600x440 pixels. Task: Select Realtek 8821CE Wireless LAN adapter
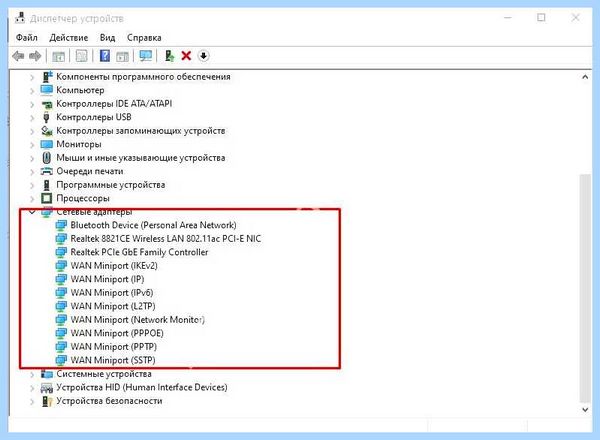(166, 239)
